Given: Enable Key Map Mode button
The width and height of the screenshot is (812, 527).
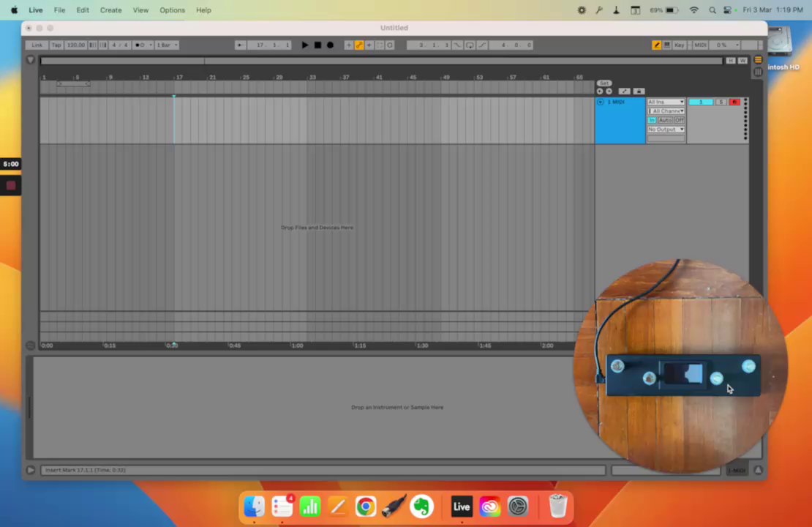Looking at the screenshot, I should click(x=680, y=45).
